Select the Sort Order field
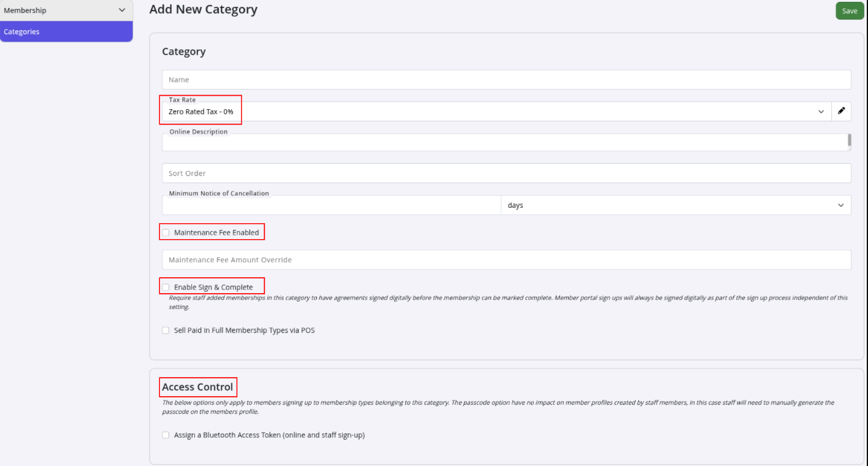868x466 pixels. click(506, 173)
